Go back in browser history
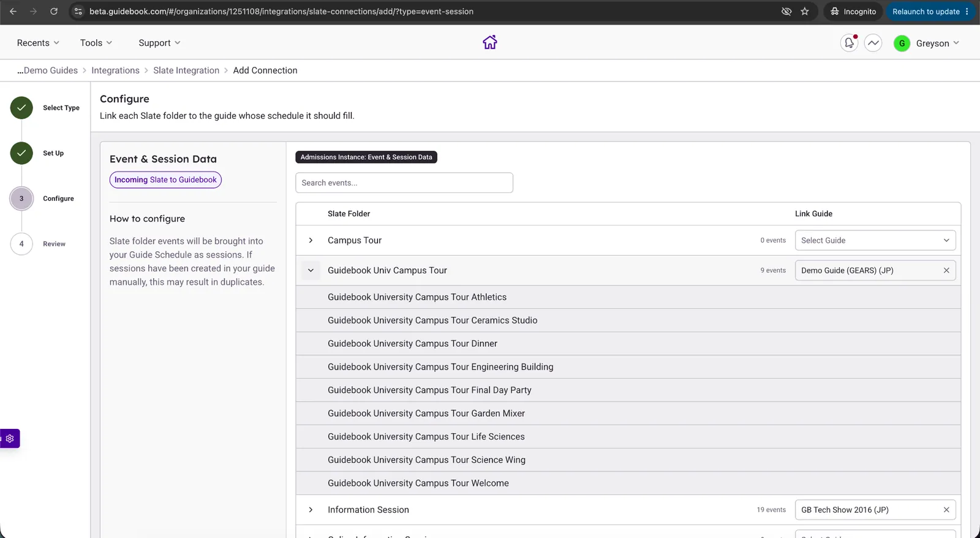This screenshot has height=538, width=980. tap(13, 12)
